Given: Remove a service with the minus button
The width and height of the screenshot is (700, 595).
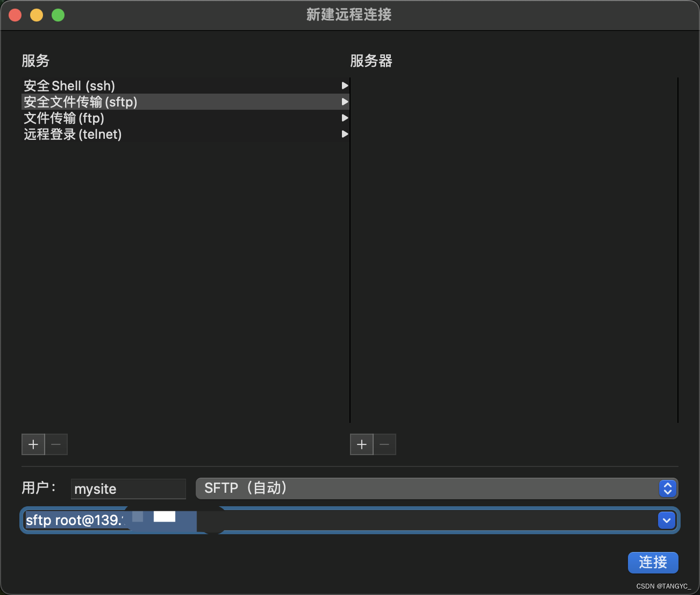Looking at the screenshot, I should pos(56,444).
